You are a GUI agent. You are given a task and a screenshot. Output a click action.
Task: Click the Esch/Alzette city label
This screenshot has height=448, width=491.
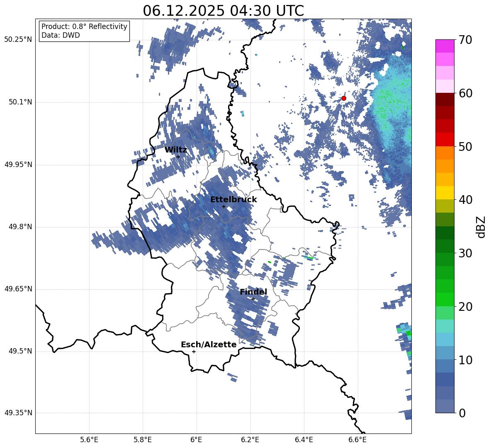209,345
